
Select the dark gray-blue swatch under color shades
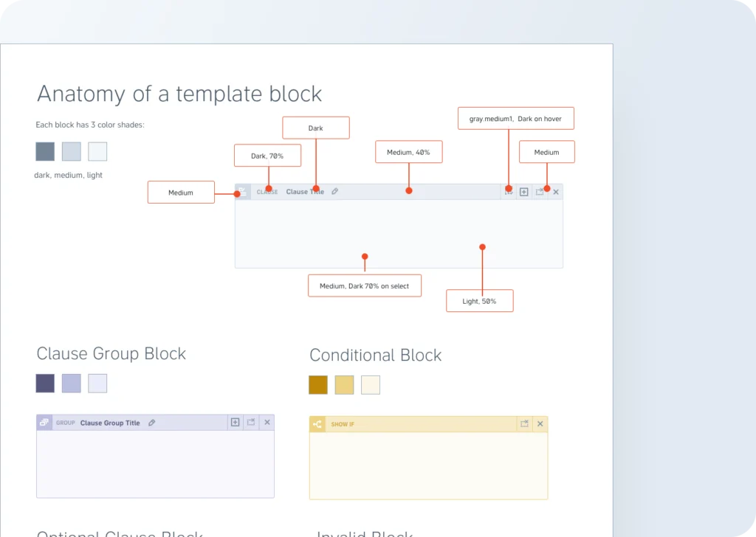pyautogui.click(x=45, y=152)
